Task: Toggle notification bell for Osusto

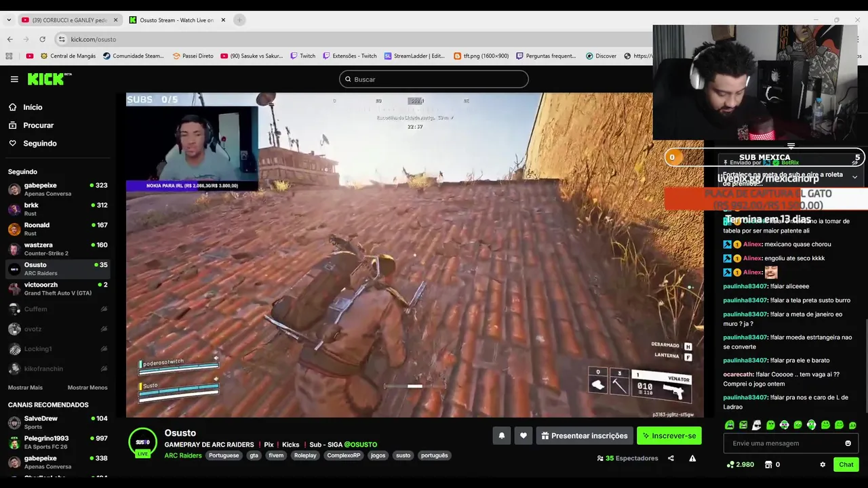Action: tap(501, 436)
